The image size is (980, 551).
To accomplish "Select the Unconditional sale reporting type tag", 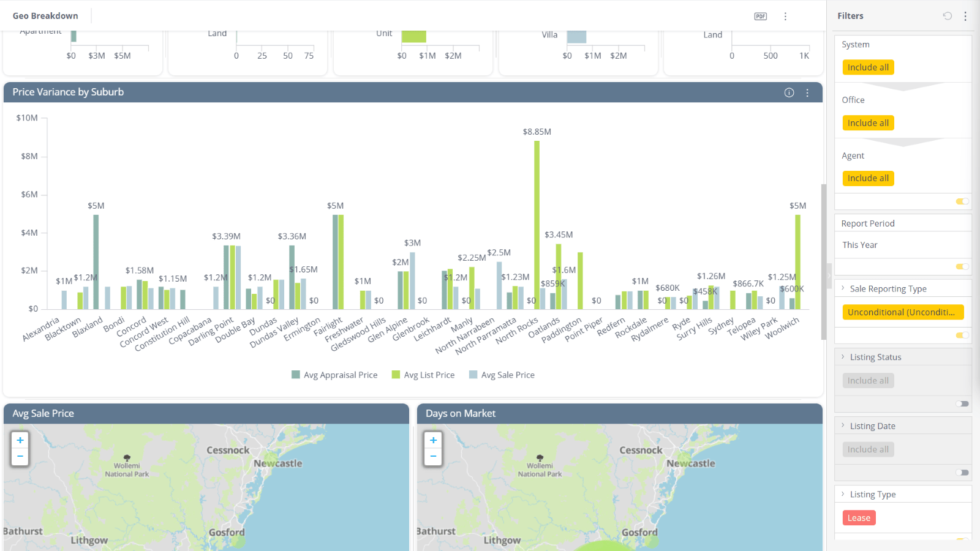I will [x=903, y=312].
